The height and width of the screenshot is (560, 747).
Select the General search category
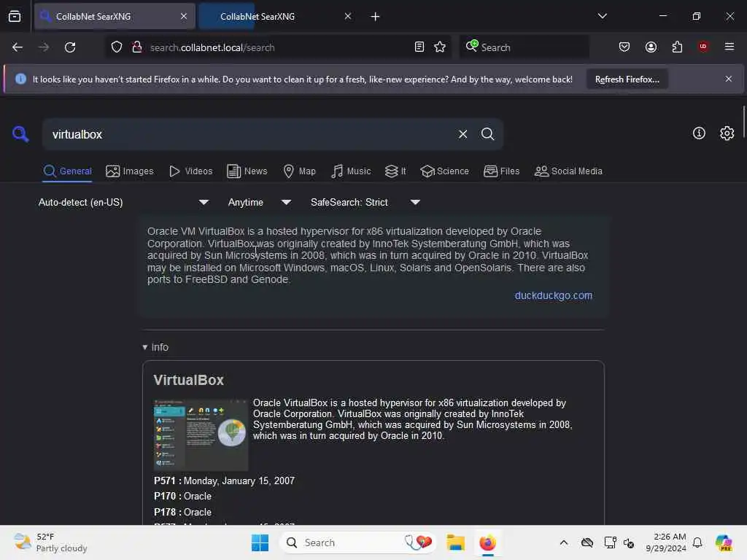click(x=68, y=171)
